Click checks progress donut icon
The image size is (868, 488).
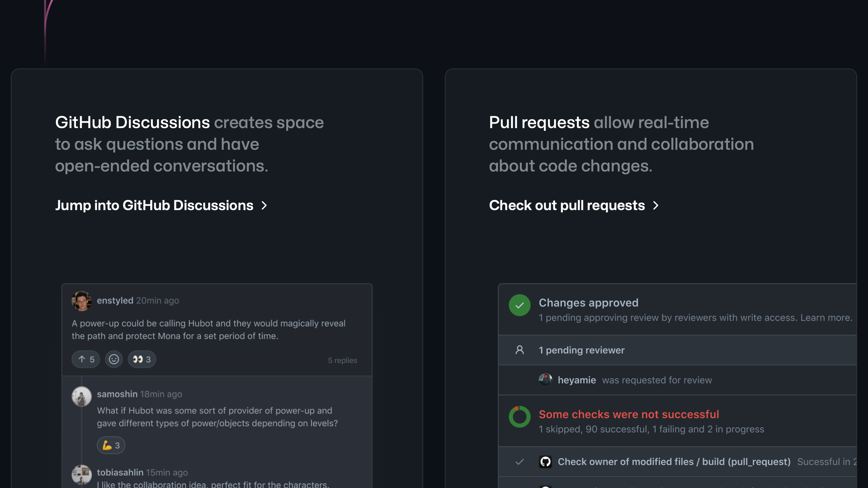pyautogui.click(x=519, y=416)
